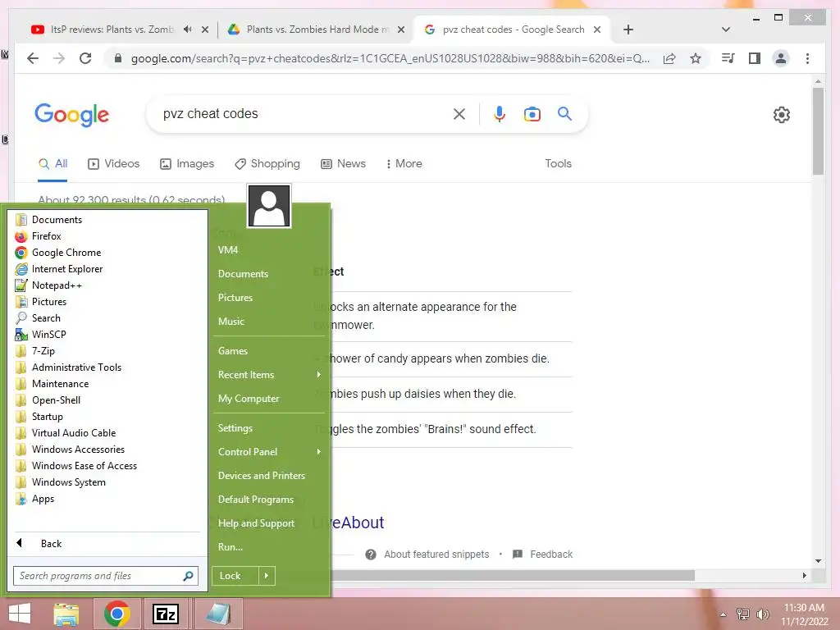Open Chrome's tab search dropdown
The height and width of the screenshot is (630, 840).
(726, 30)
